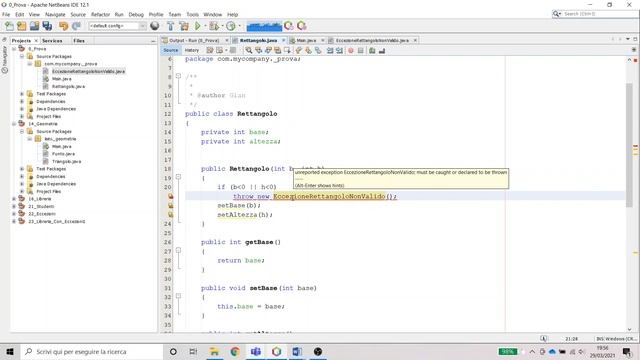
Task: Click the Profile Project clock icon
Action: (231, 26)
